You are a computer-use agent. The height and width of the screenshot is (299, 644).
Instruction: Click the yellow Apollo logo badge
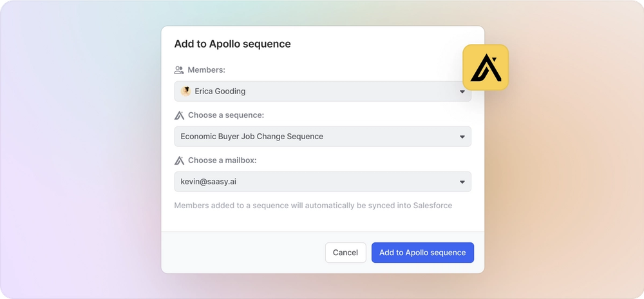[x=486, y=68]
